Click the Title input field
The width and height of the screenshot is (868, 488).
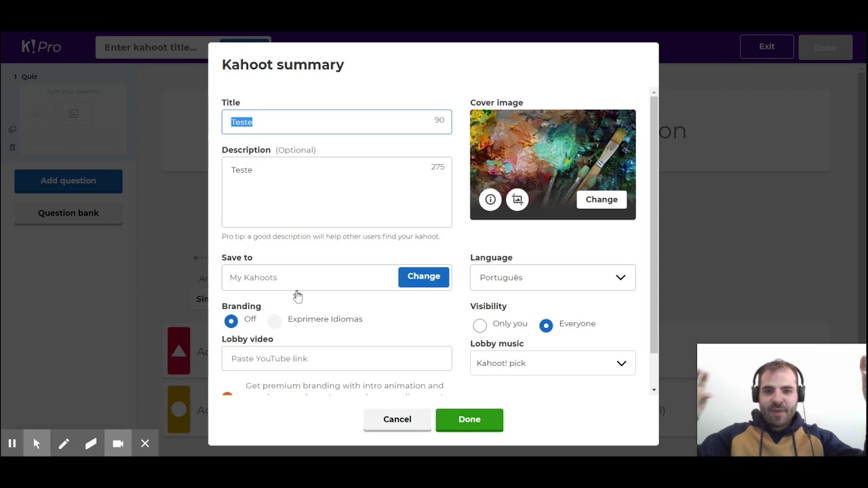coord(336,122)
